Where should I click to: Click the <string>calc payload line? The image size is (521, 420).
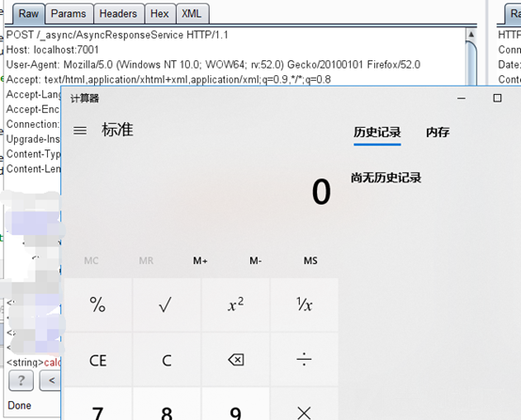pos(34,363)
